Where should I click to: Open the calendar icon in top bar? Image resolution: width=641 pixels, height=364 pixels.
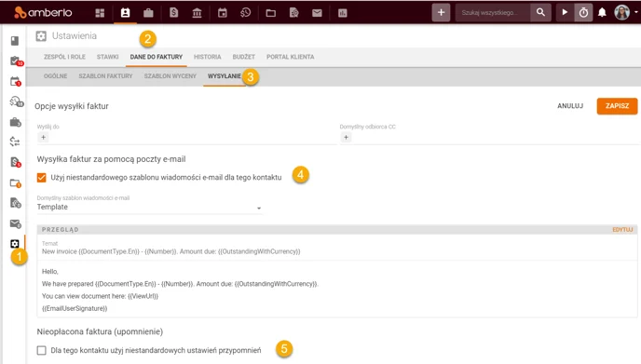tap(223, 13)
